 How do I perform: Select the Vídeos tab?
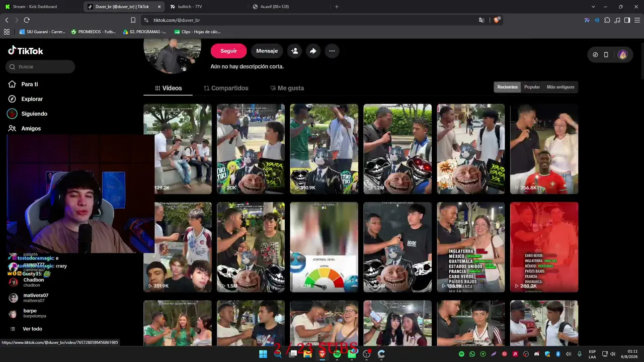click(168, 88)
